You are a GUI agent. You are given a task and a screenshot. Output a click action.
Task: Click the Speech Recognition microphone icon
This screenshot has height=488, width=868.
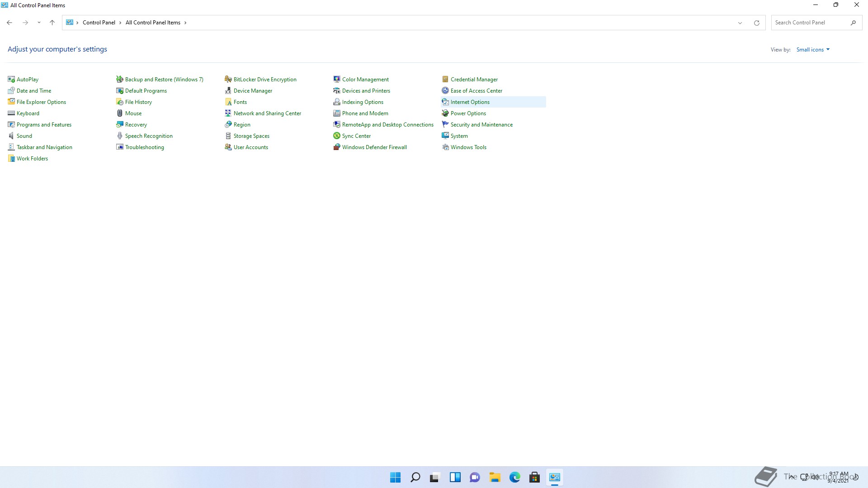coord(120,136)
